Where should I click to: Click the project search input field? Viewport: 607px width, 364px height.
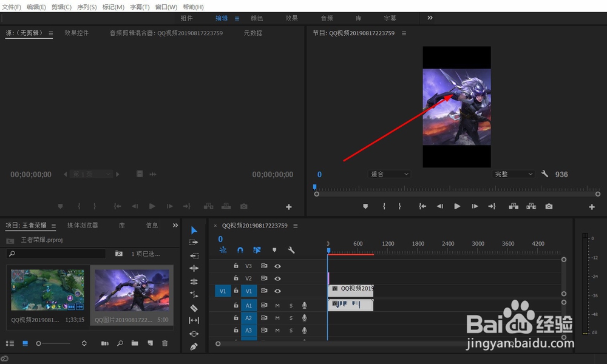56,254
